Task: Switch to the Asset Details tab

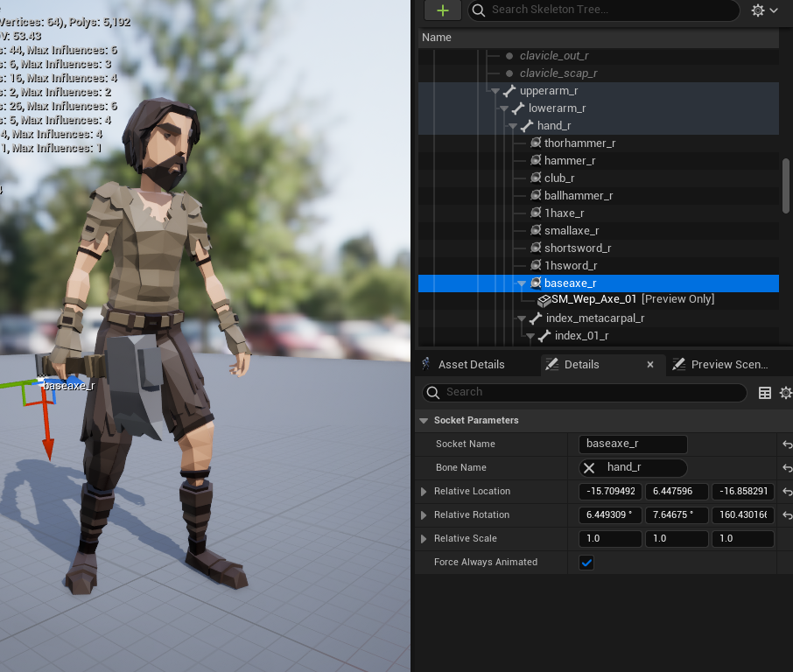Action: pos(471,365)
